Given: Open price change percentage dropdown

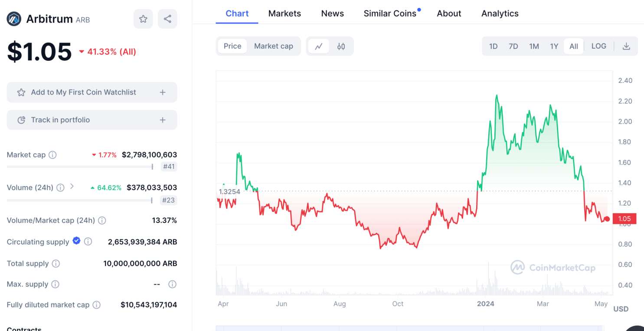Looking at the screenshot, I should (108, 52).
